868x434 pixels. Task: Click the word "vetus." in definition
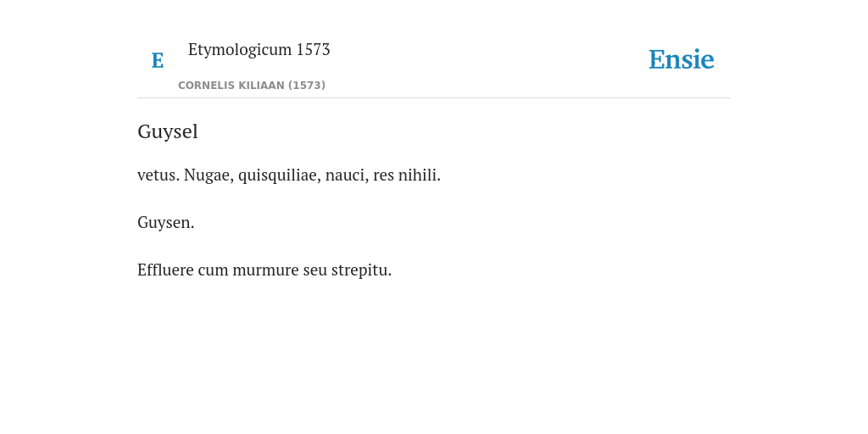(x=159, y=175)
